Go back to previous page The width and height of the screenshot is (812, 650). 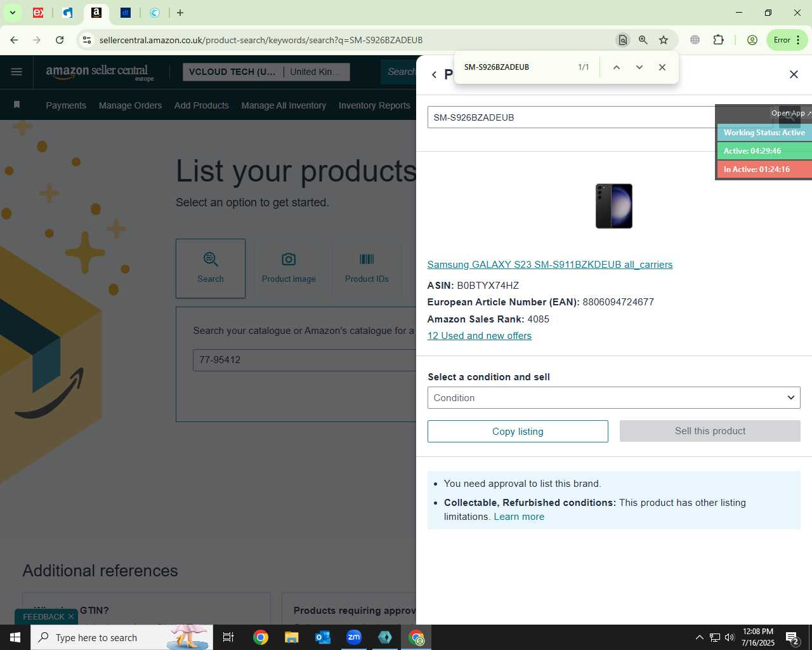tap(14, 40)
